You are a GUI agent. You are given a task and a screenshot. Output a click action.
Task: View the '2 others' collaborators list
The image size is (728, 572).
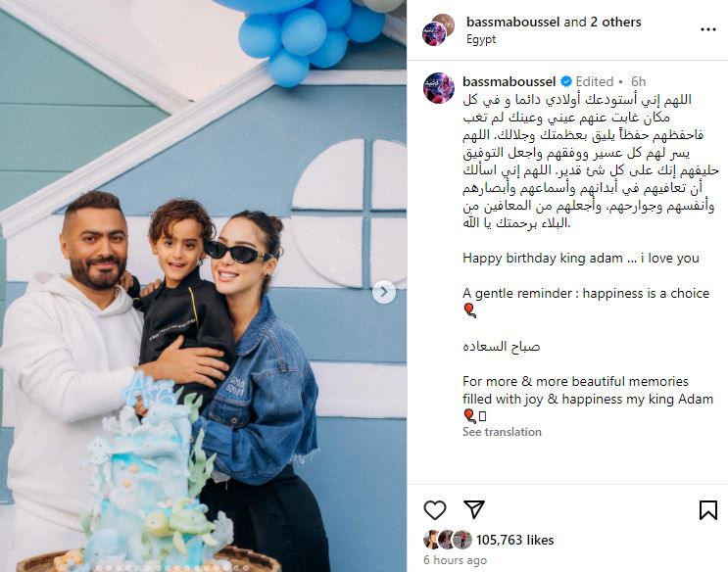coord(615,22)
